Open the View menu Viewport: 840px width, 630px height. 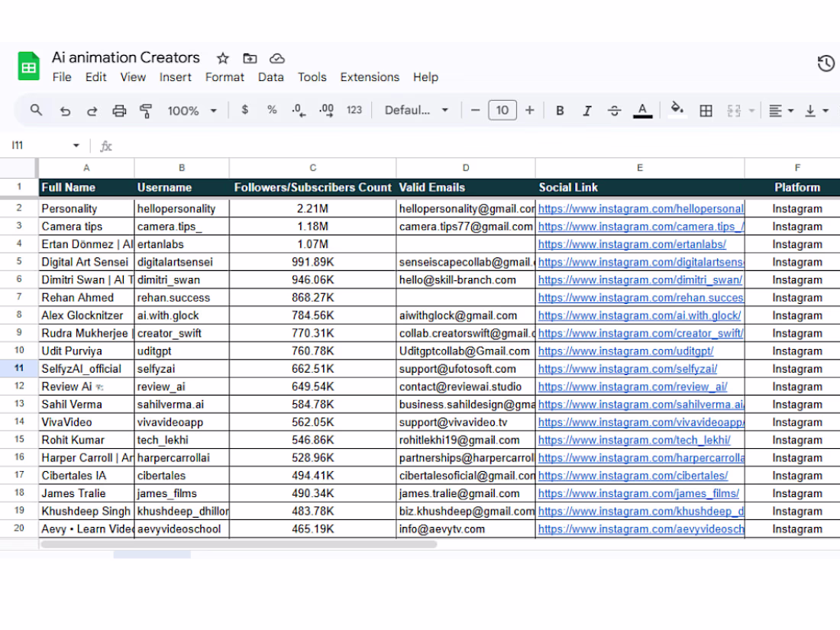(x=133, y=77)
